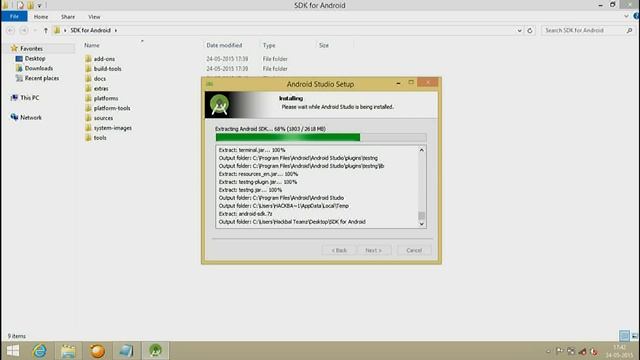The width and height of the screenshot is (640, 360).
Task: Sort by Date modified column header
Action: coord(224,45)
